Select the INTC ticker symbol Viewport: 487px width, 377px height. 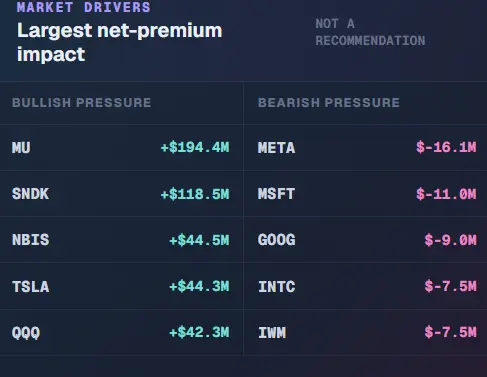(277, 286)
